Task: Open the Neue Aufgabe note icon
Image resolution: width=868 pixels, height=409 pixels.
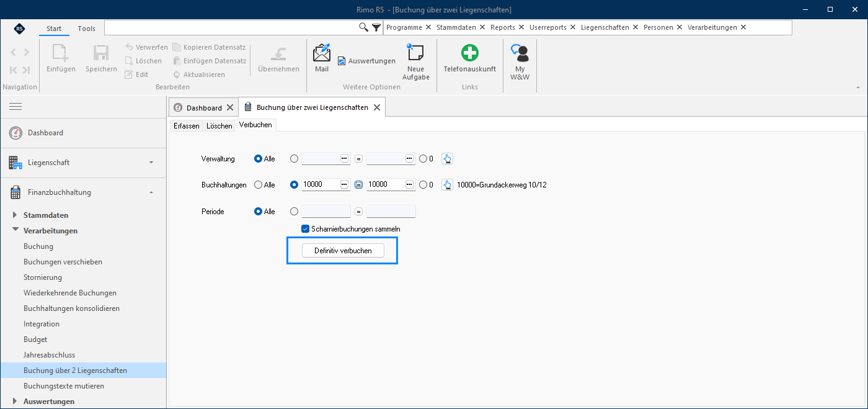Action: coord(415,52)
